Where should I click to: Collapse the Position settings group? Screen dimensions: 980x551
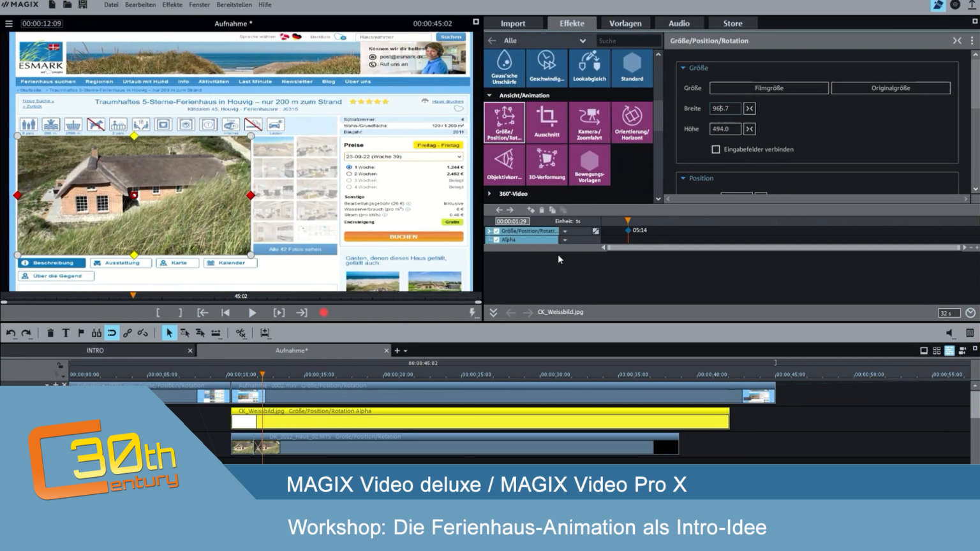pyautogui.click(x=683, y=178)
